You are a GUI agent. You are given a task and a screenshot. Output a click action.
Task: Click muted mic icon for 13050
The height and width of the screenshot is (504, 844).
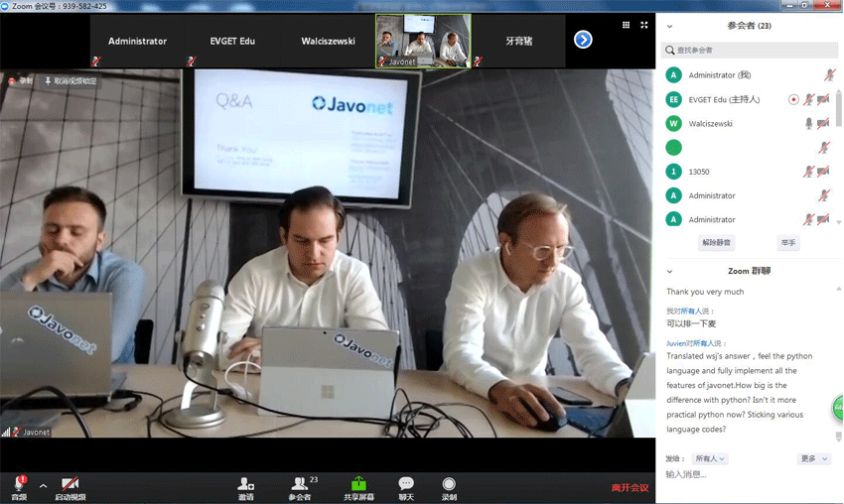pos(808,172)
